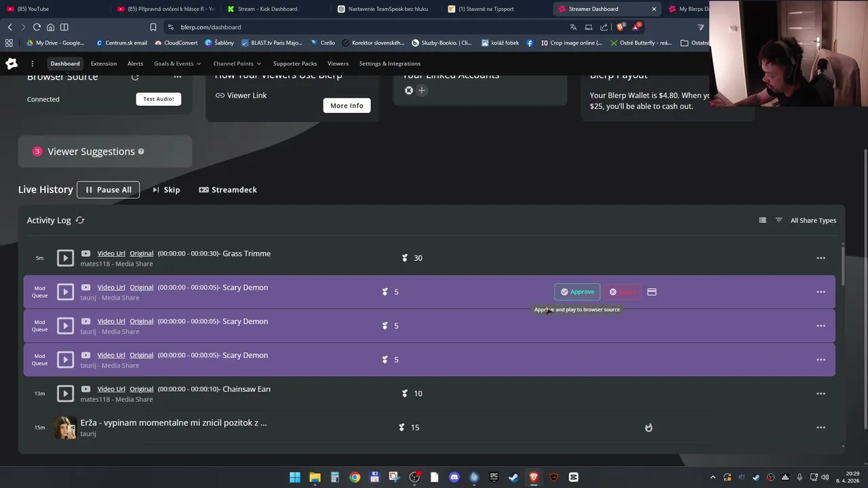
Task: Play first Scary Demon mod queue item
Action: (x=65, y=291)
